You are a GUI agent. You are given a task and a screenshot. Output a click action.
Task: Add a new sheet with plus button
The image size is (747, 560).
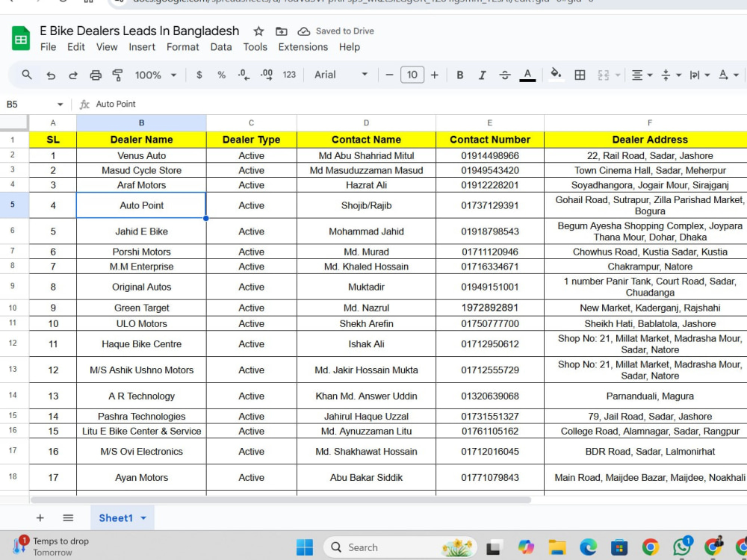(x=40, y=518)
